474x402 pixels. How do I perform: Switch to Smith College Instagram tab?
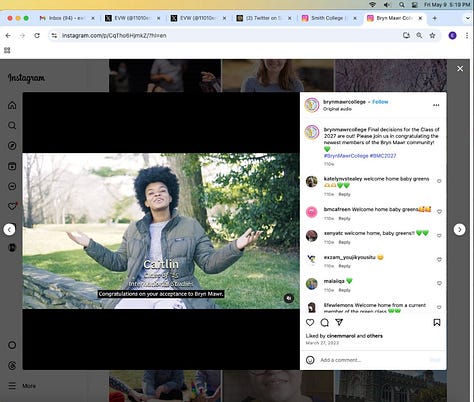(x=329, y=18)
